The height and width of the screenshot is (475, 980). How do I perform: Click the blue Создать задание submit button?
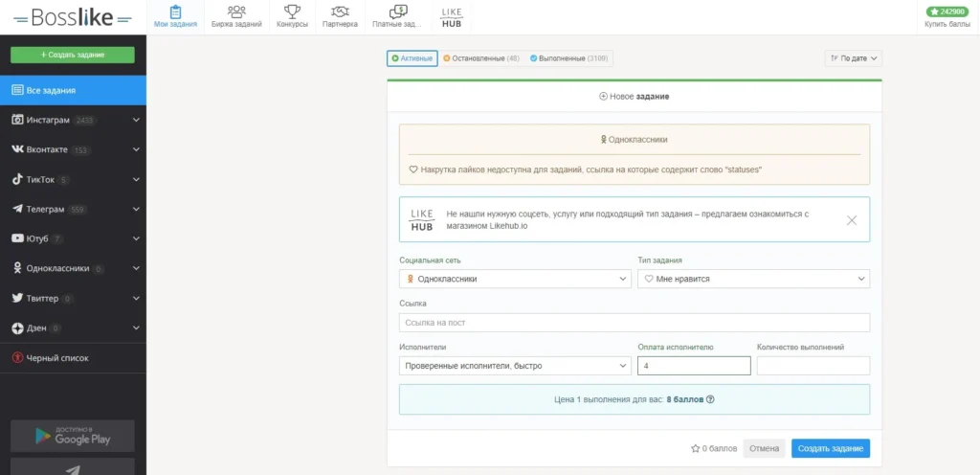tap(830, 449)
